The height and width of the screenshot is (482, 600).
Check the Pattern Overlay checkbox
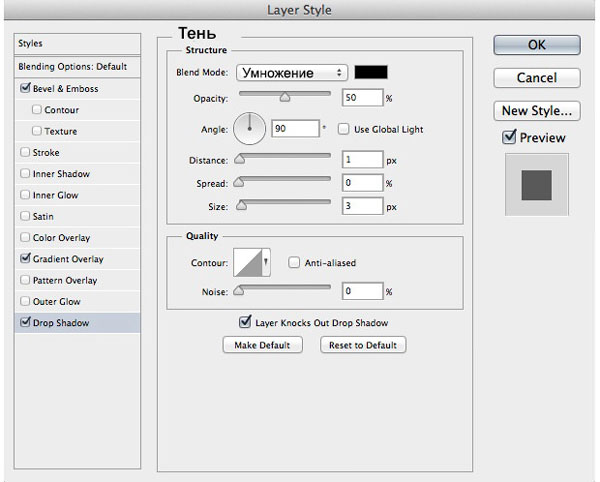[x=25, y=280]
